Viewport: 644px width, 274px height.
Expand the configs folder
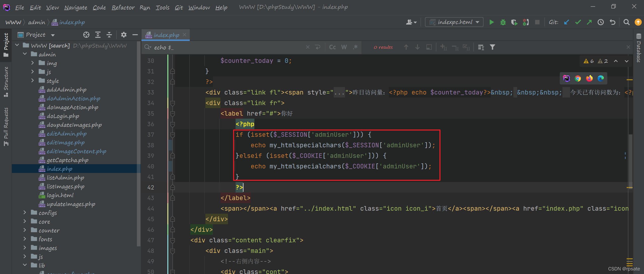(25, 213)
